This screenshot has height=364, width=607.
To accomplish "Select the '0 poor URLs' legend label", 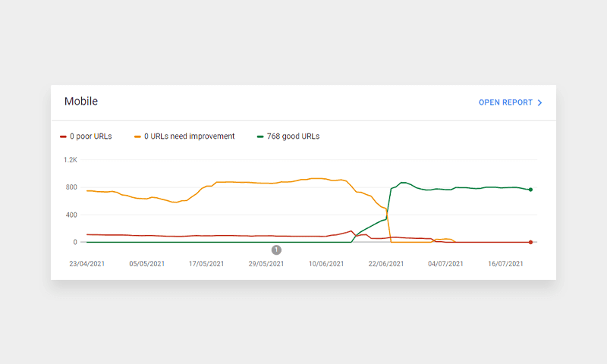I will tap(91, 136).
